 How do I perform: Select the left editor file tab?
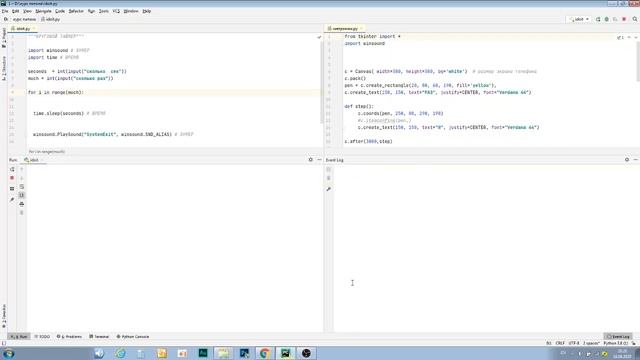click(x=22, y=29)
